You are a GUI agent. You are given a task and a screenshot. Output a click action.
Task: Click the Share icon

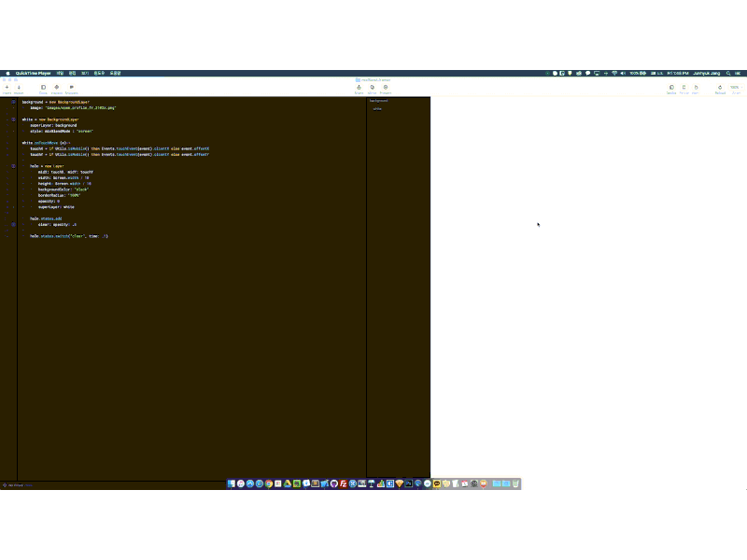[359, 87]
